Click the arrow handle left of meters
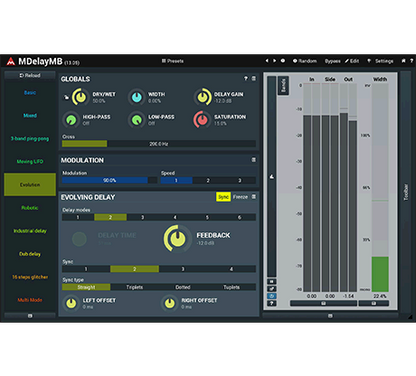416x376 pixels. [x=272, y=176]
